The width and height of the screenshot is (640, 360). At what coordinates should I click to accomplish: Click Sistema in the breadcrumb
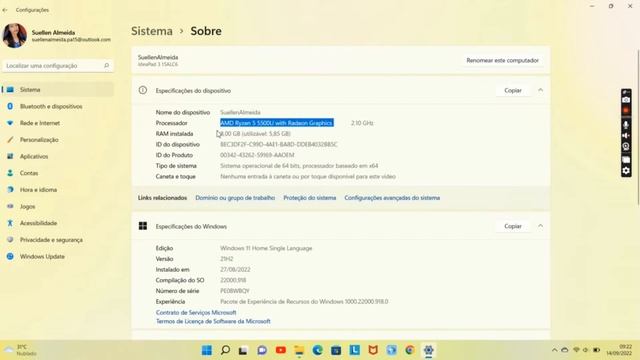[152, 31]
